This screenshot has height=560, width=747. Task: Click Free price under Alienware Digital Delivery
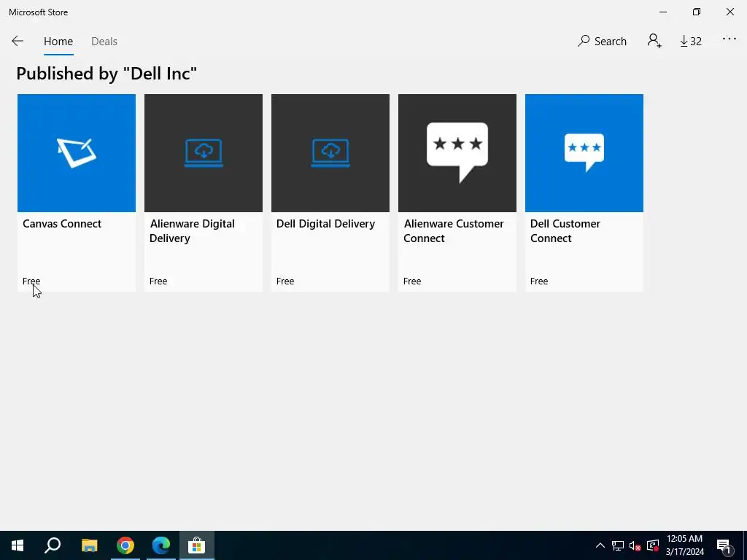158,281
